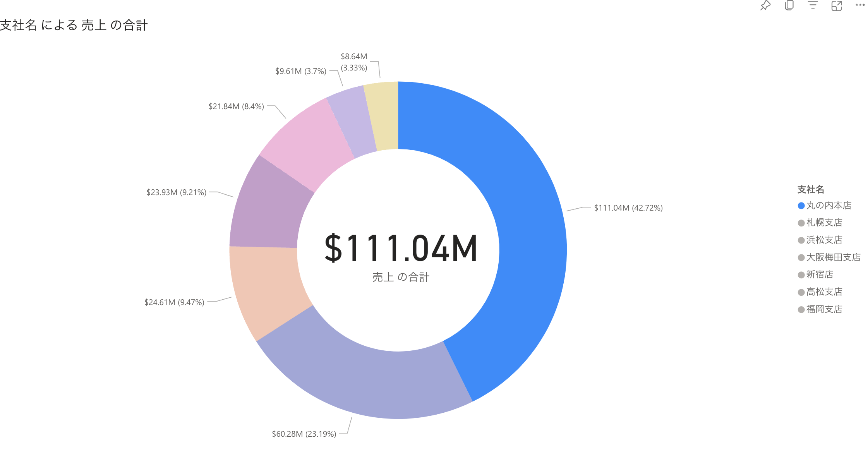Screen dimensions: 868x470
Task: Enter focus mode with the expand icon
Action: click(837, 6)
